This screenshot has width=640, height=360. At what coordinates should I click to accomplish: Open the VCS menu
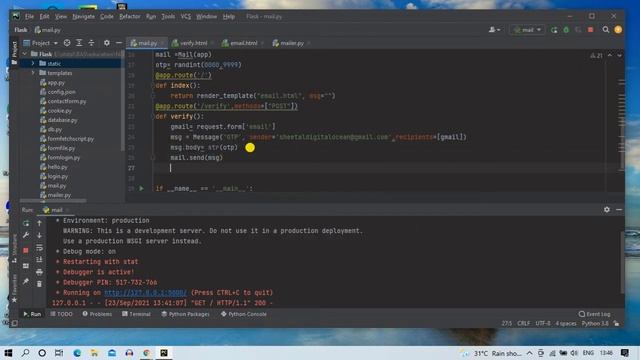[x=186, y=17]
